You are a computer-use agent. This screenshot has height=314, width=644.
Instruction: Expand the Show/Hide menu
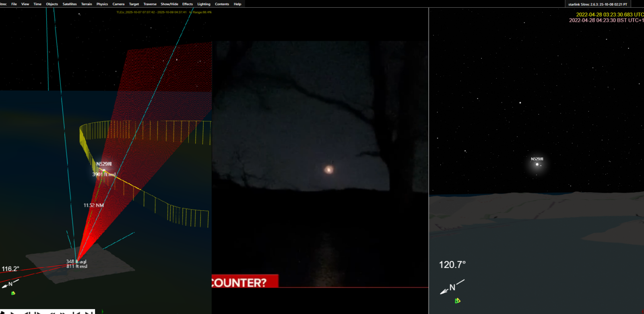[169, 4]
